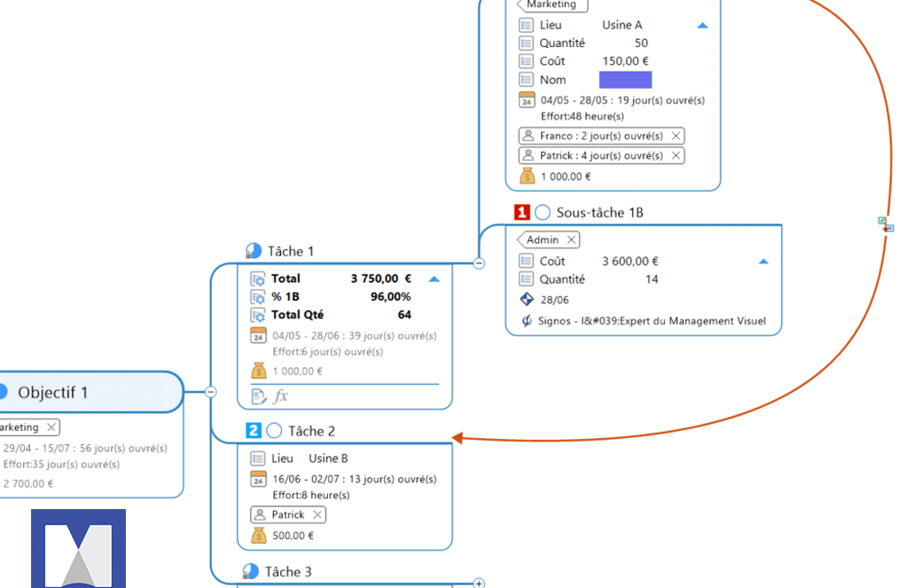The image size is (908, 588).
Task: Click the formula fx icon in Tâche 1
Action: [281, 396]
